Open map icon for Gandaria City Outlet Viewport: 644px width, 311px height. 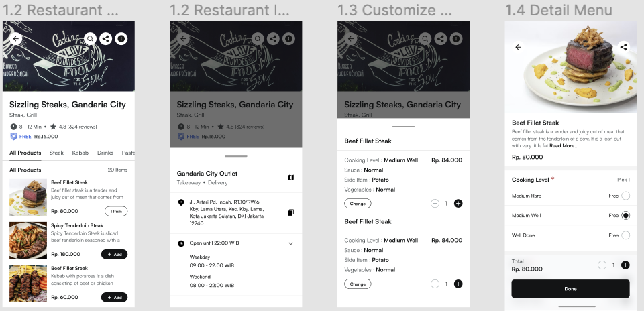click(290, 178)
